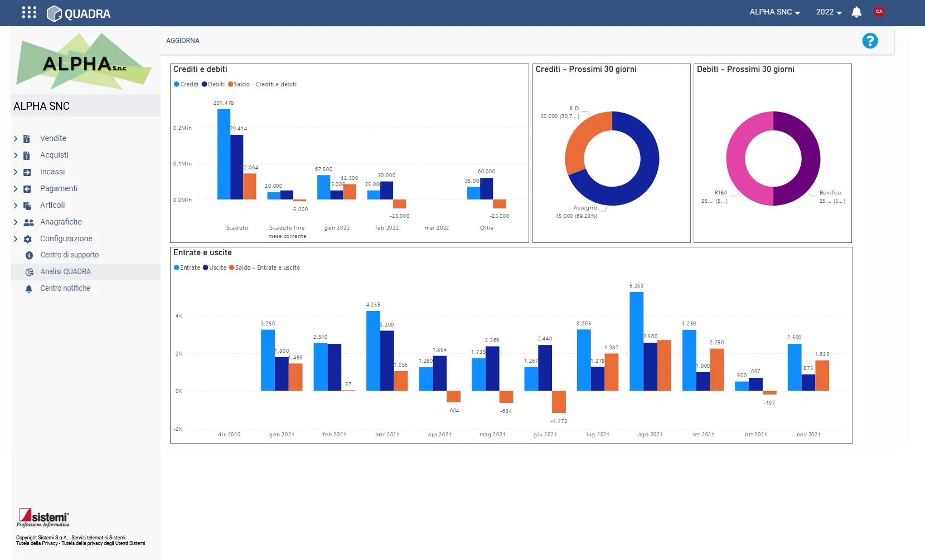Screen dimensions: 925x560
Task: Open the apps grid launcher icon
Action: click(x=29, y=12)
